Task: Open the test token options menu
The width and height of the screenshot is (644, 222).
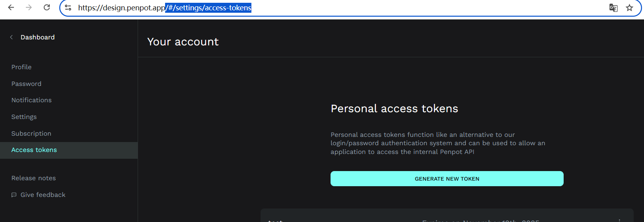Action: (x=619, y=220)
